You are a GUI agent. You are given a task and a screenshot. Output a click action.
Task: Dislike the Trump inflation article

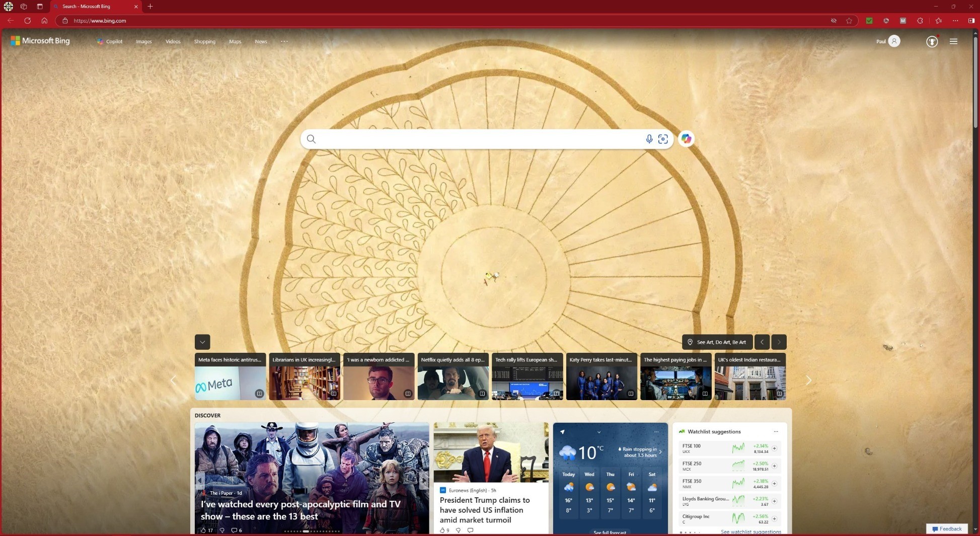click(x=458, y=530)
